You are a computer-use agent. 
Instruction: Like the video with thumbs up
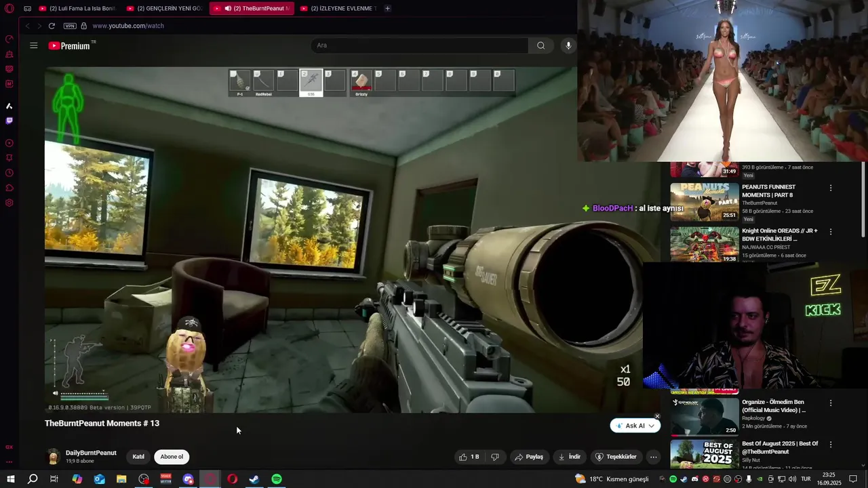[469, 457]
